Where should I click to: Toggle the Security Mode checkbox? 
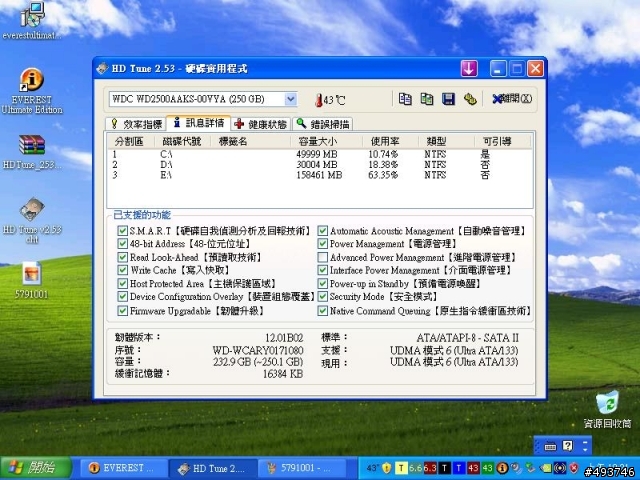tap(322, 297)
